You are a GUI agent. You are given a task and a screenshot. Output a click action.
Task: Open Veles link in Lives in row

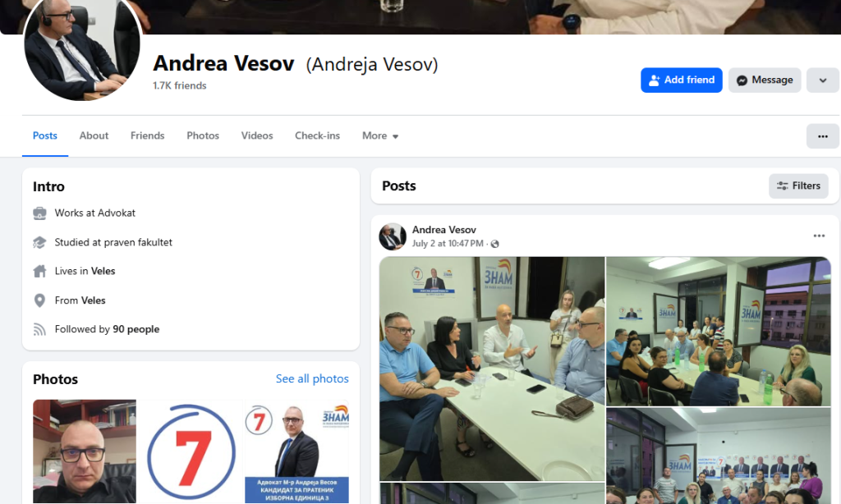point(103,272)
